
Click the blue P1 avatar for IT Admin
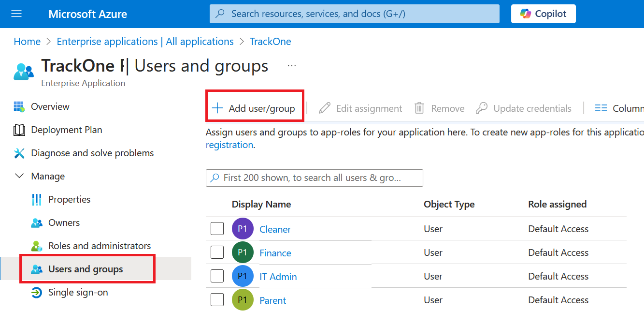(243, 276)
